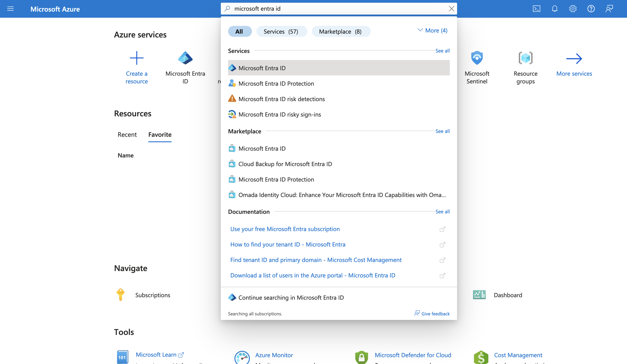627x364 pixels.
Task: Click the Omada marketplace bag icon
Action: (x=232, y=194)
